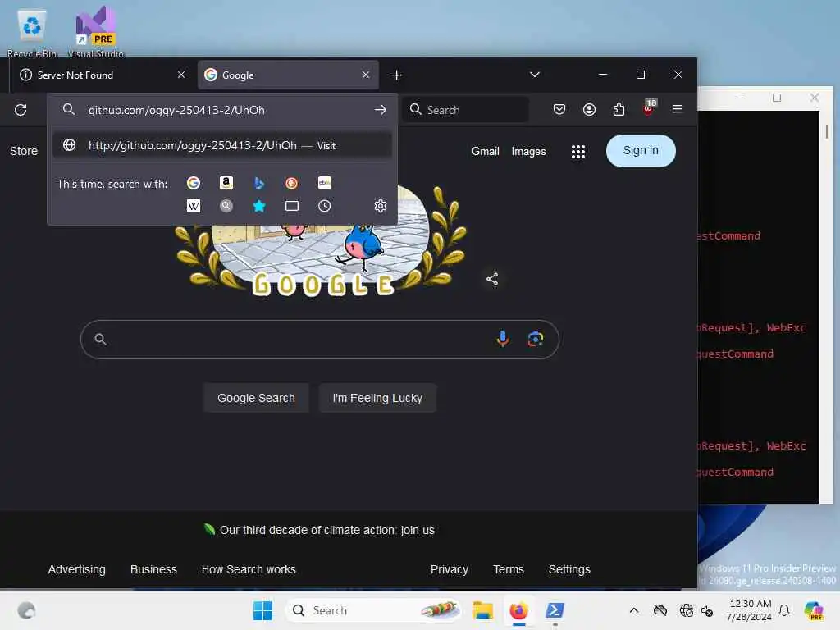This screenshot has height=630, width=840.
Task: Open the Firefox account icon
Action: click(x=589, y=110)
